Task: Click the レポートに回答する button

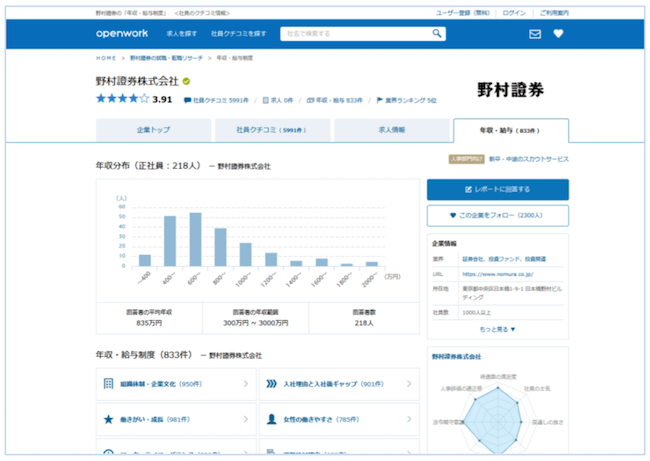Action: (497, 189)
